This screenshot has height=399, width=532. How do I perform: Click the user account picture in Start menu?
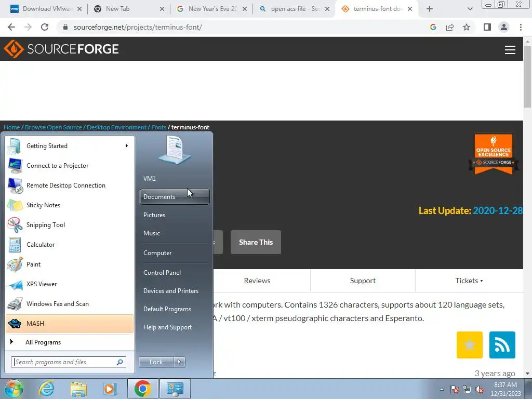pyautogui.click(x=175, y=150)
